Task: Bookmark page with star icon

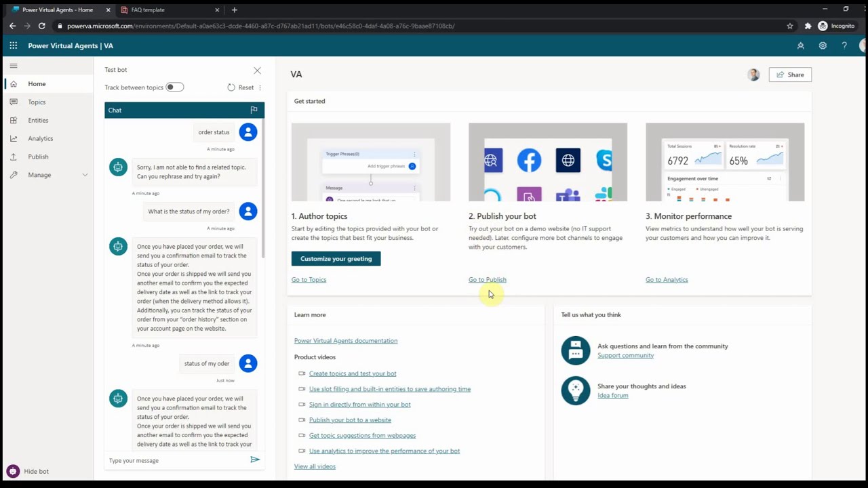Action: coord(790,26)
